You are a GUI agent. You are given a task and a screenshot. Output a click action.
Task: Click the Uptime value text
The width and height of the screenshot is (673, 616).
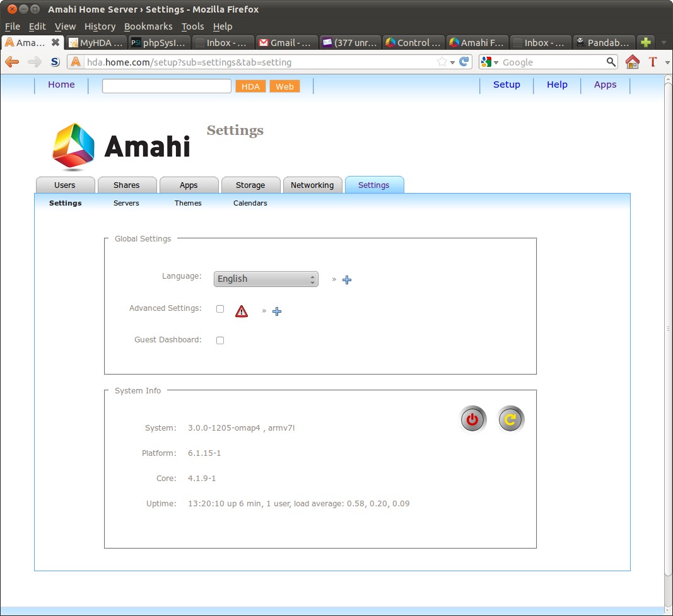[x=299, y=503]
